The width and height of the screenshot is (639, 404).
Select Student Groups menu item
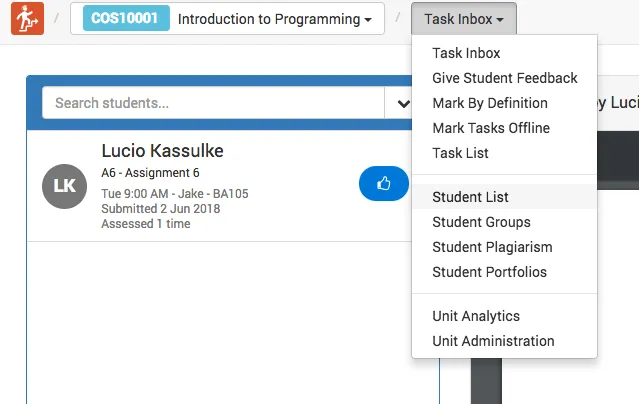coord(505,222)
